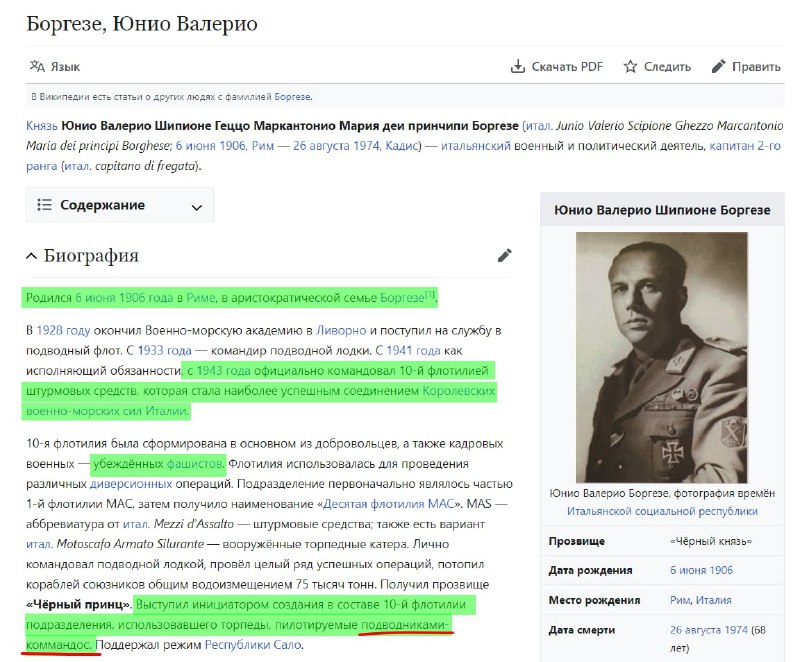Follow the 26 августа 1974 infobox link
This screenshot has height=662, width=800.
pos(708,630)
